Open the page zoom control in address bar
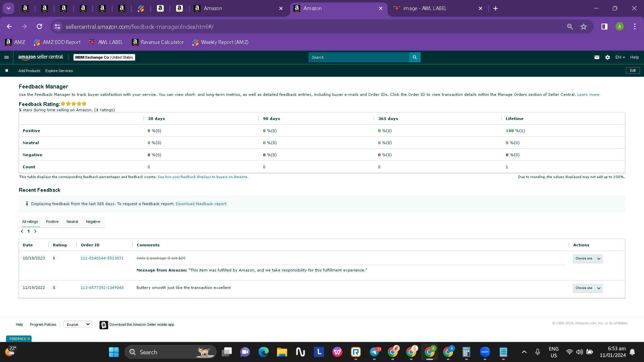644x362 pixels. click(x=570, y=26)
